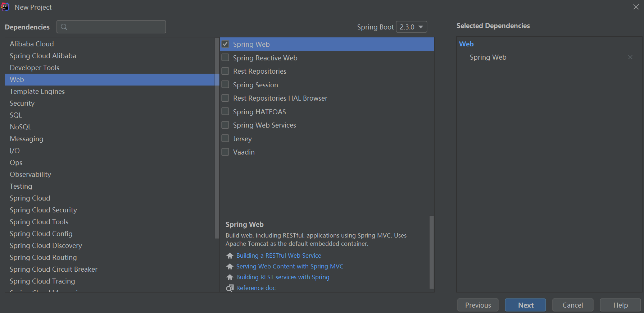Select Spring Cloud Config category
Viewport: 644px width, 313px height.
click(x=110, y=234)
